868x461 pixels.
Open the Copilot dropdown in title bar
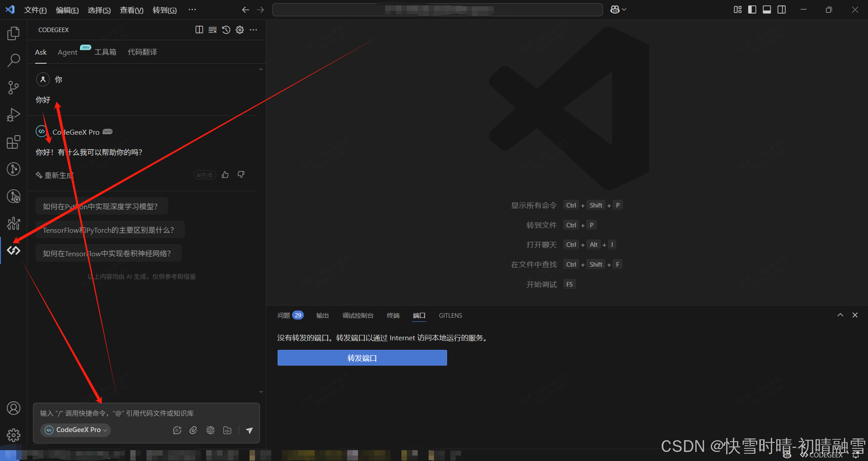coord(618,9)
